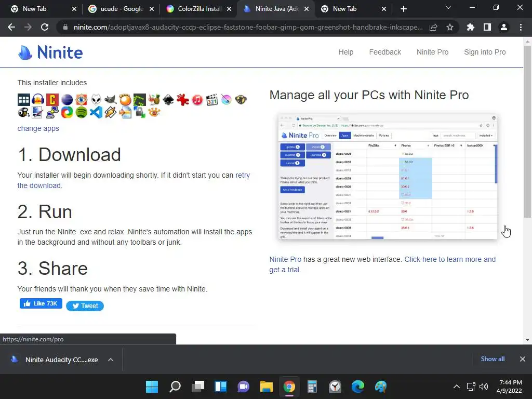Close the ColorZilla Install tab

[229, 9]
